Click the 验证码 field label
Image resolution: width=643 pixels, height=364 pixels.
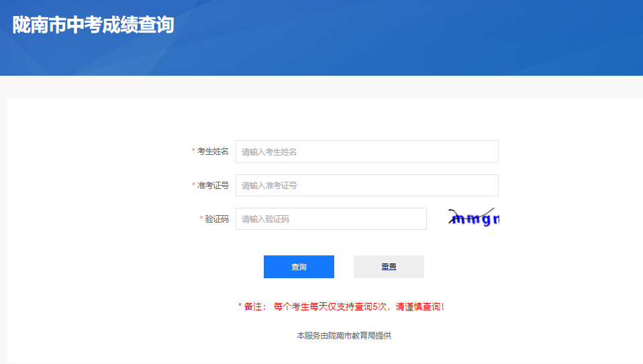coord(217,219)
